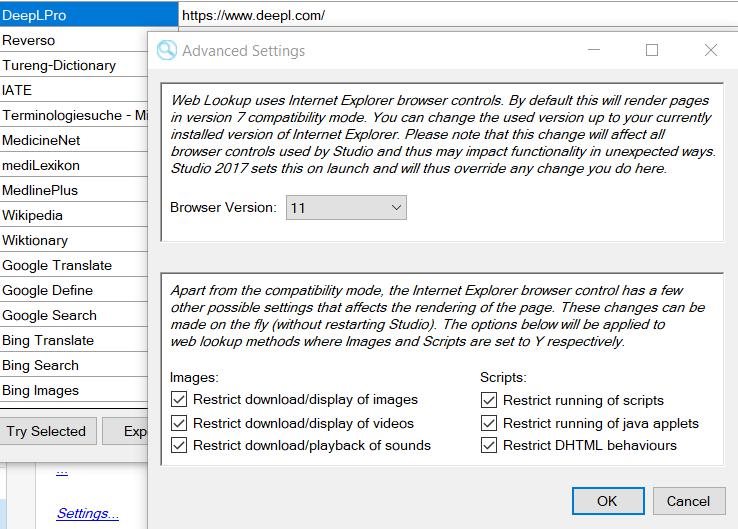Select MedlinePlus in the list
Screen dimensions: 738x529
pyautogui.click(x=74, y=190)
